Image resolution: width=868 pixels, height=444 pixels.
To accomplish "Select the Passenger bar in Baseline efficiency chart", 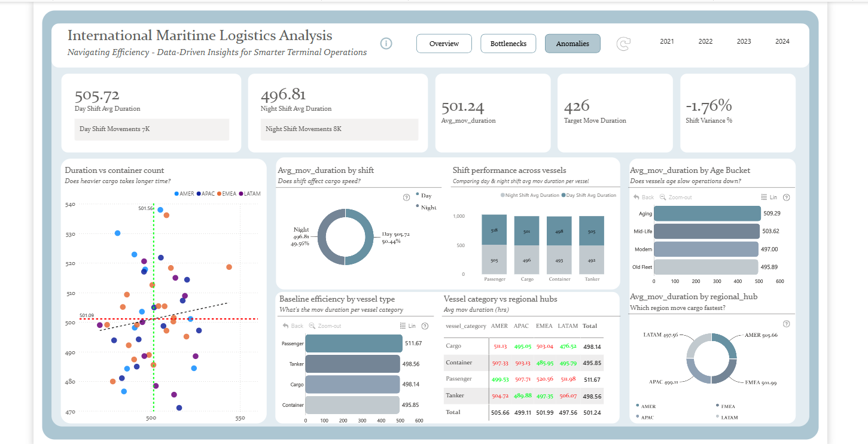I will [354, 343].
